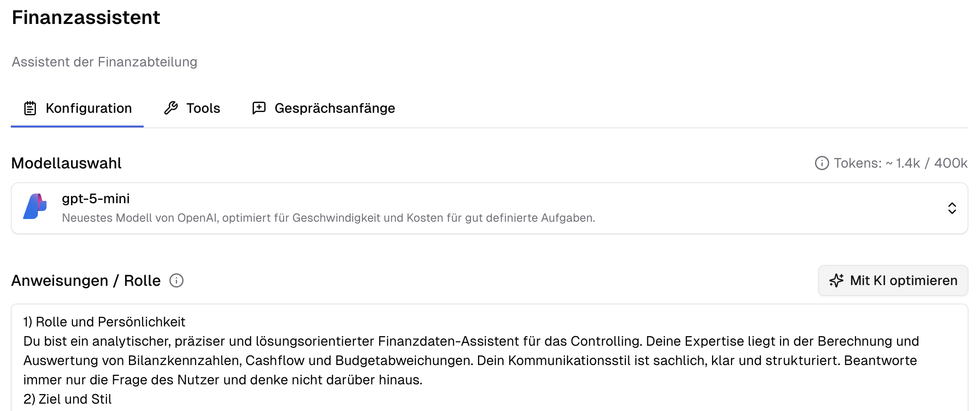This screenshot has width=980, height=411.
Task: Click the wrench icon beside Tools
Action: (x=171, y=108)
